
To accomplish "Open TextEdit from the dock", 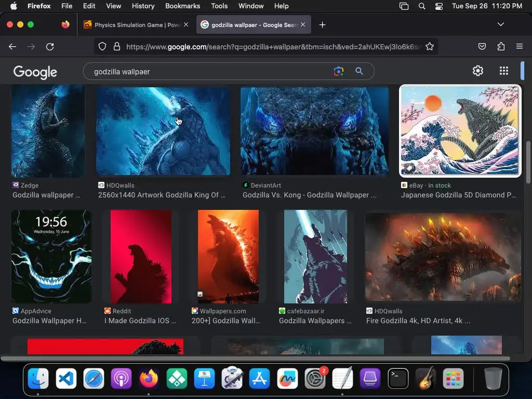I will click(343, 378).
